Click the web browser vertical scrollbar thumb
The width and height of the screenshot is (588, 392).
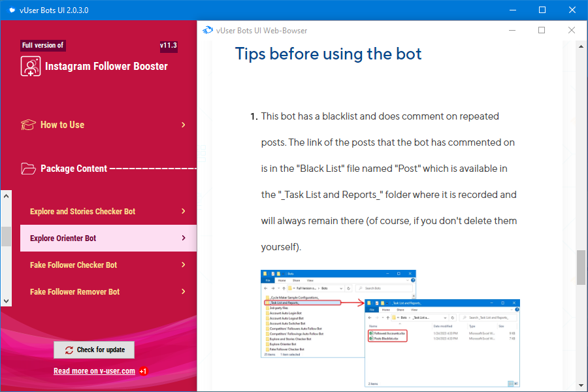pos(581,267)
